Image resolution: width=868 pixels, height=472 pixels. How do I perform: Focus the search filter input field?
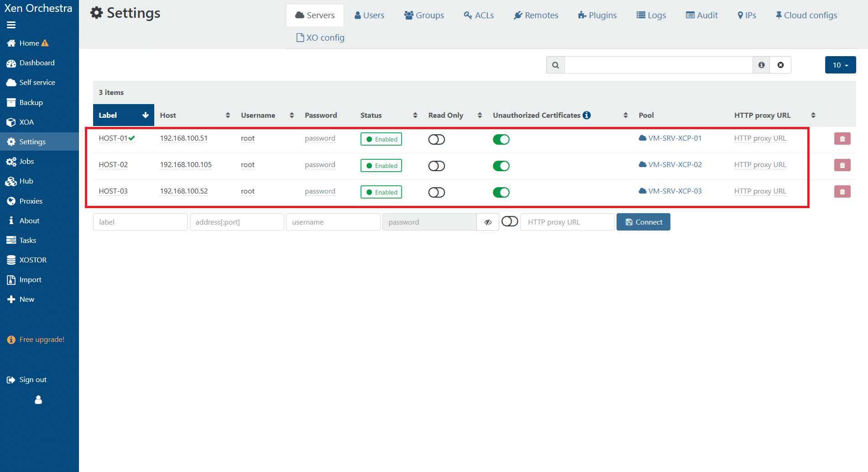[x=659, y=65]
